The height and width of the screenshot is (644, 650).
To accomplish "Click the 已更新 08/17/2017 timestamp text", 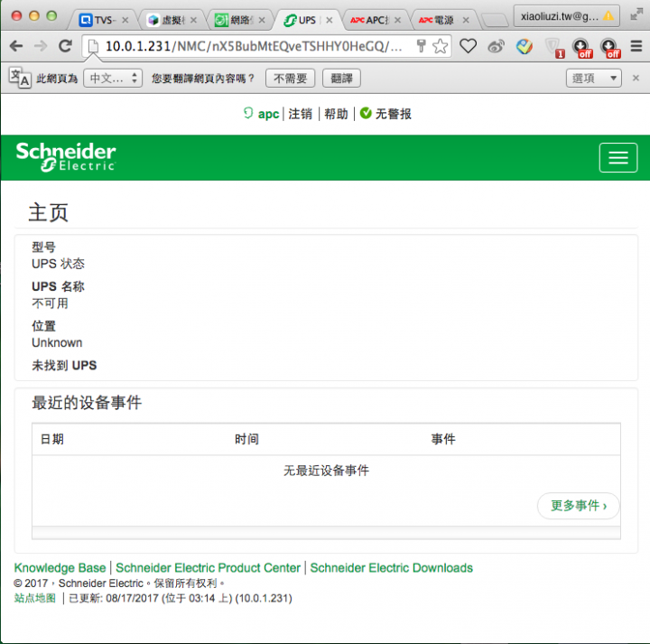I will click(x=181, y=598).
